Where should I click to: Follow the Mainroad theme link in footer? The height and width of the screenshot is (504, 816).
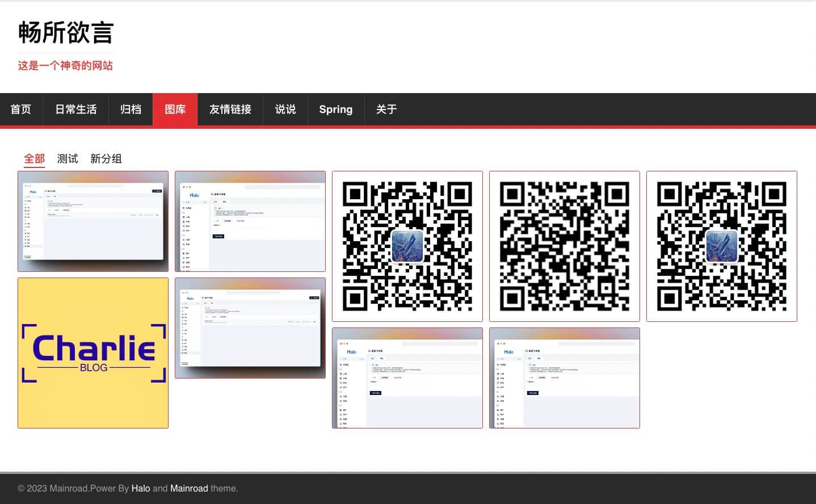(189, 488)
